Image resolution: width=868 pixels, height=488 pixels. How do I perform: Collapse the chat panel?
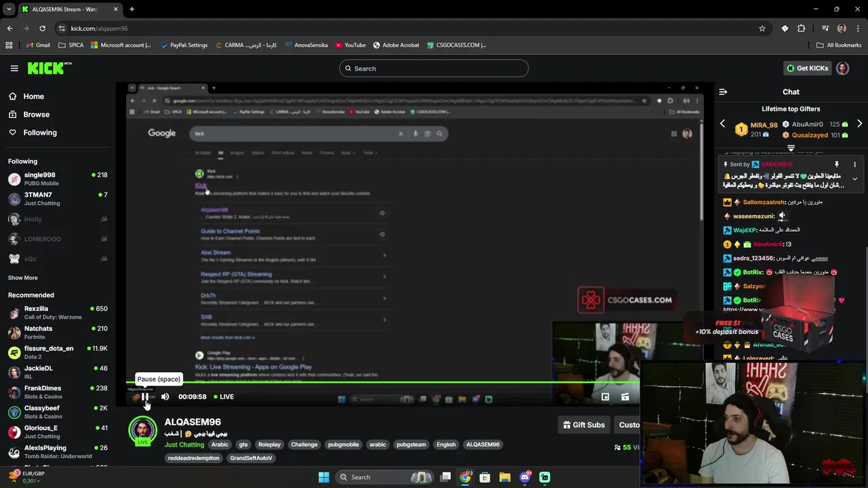[x=723, y=91]
